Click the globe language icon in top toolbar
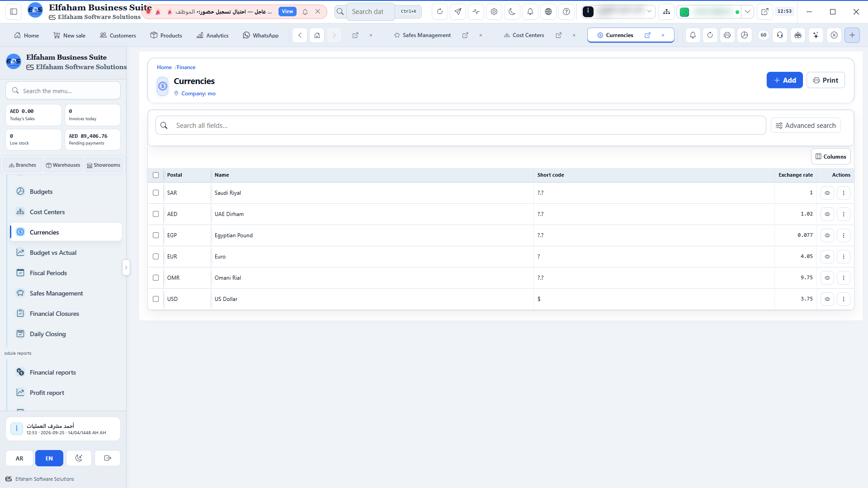868x488 pixels. click(x=548, y=12)
